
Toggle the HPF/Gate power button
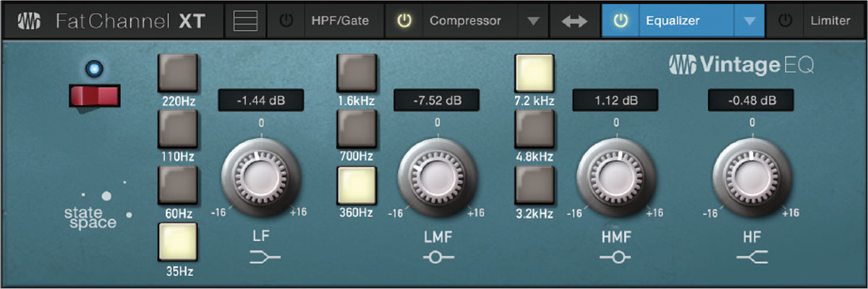tap(286, 21)
